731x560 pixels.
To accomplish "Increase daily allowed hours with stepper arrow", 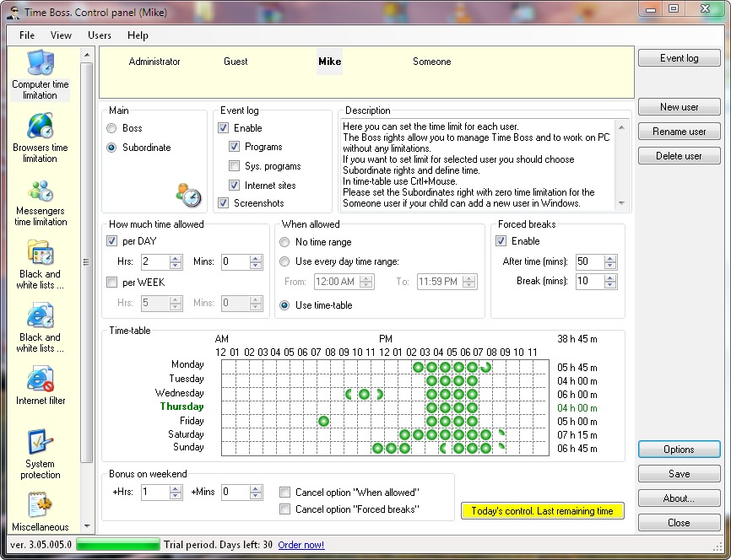I will tap(175, 259).
